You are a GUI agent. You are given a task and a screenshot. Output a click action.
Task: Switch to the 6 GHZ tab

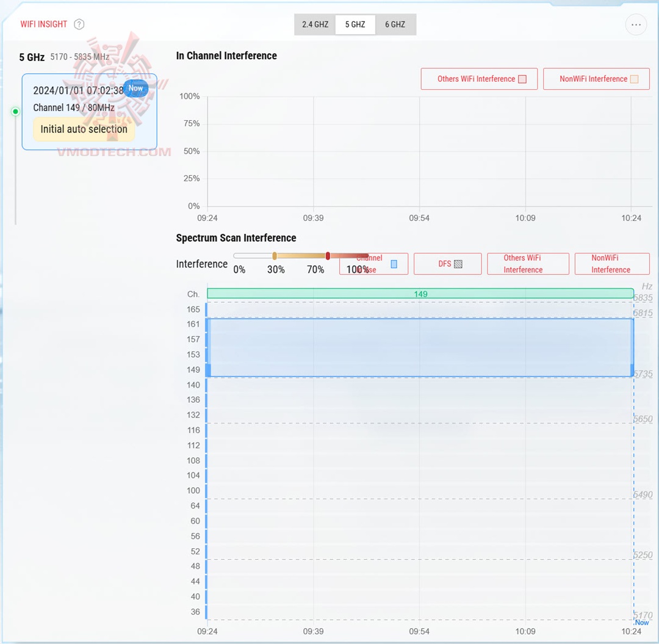395,24
